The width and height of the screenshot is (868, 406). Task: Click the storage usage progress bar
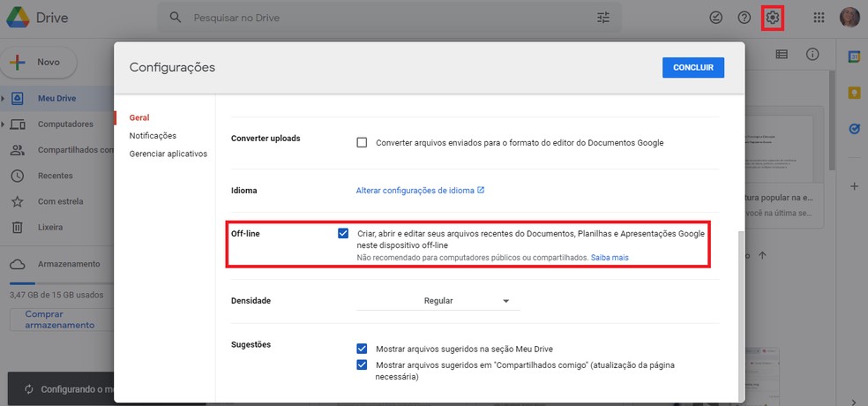pos(61,283)
